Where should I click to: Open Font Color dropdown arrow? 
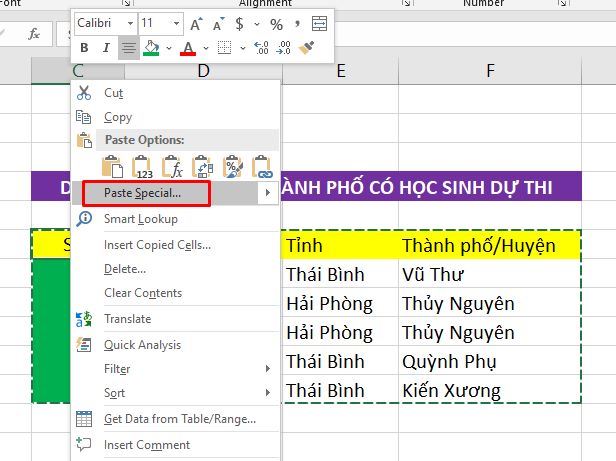tap(206, 48)
